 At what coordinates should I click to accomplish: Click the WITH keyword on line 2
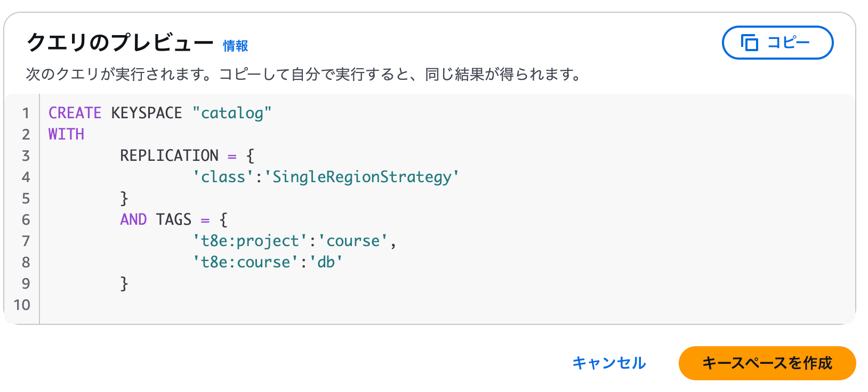click(66, 134)
